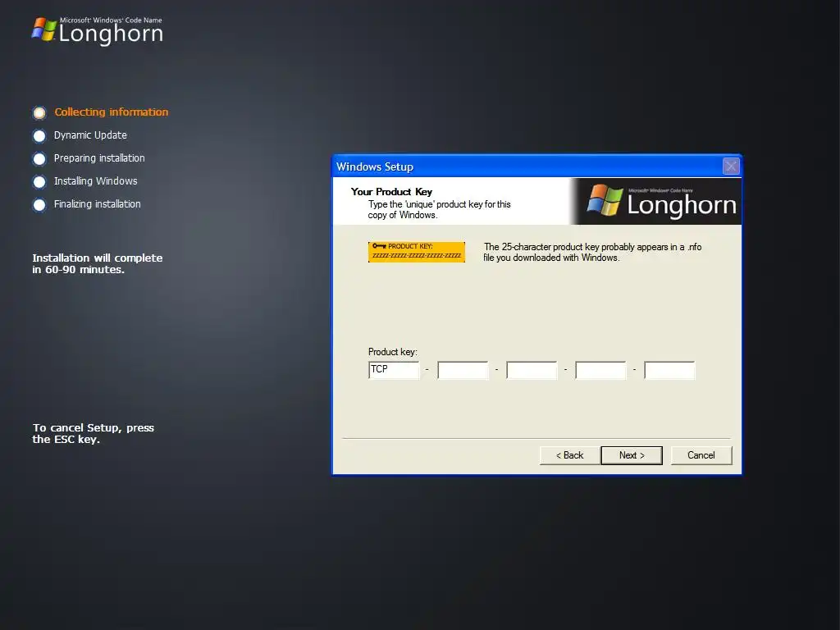The image size is (840, 630).
Task: Click the 'Installation will complete in 60-90 minutes' text
Action: click(97, 263)
